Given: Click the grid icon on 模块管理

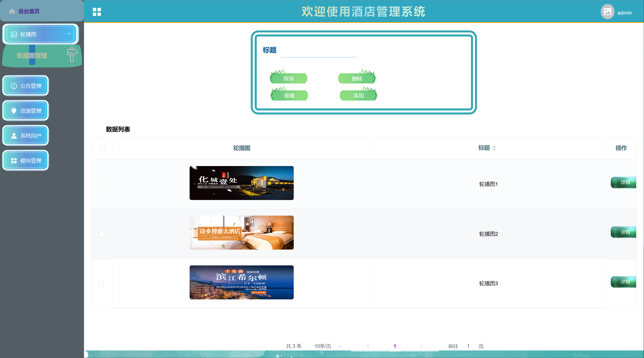Looking at the screenshot, I should [14, 161].
